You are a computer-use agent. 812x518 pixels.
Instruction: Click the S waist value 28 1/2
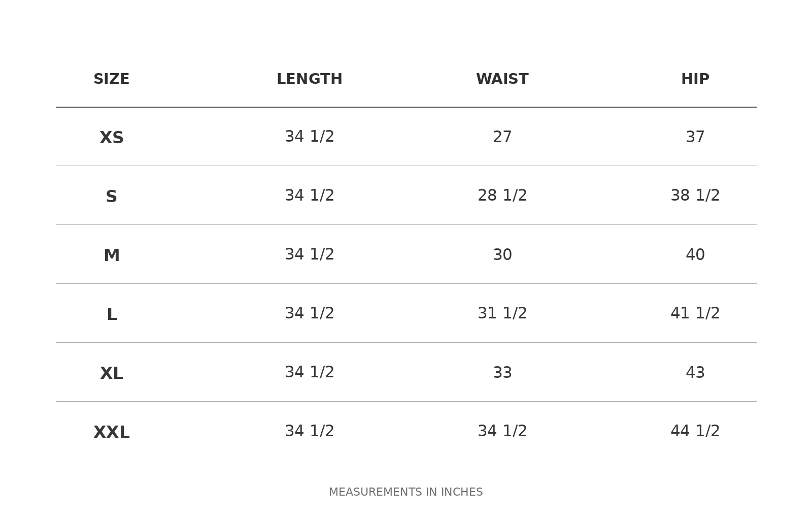coord(502,196)
